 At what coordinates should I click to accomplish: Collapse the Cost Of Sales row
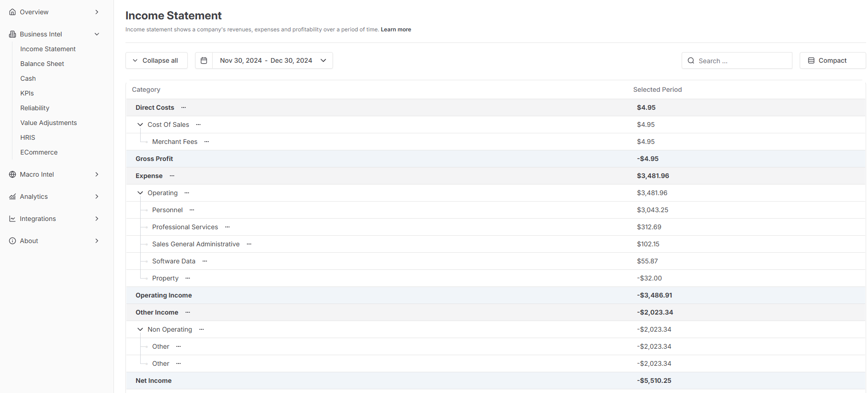tap(140, 125)
